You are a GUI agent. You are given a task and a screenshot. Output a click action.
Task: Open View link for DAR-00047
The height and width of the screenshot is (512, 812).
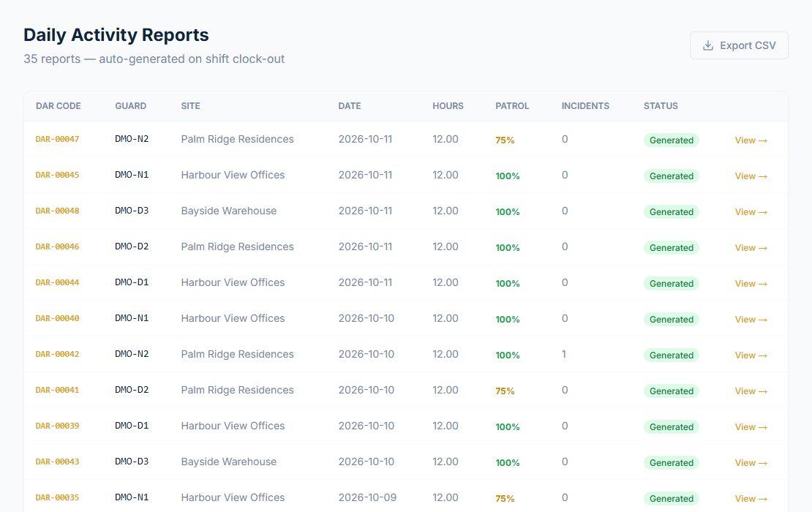tap(751, 140)
